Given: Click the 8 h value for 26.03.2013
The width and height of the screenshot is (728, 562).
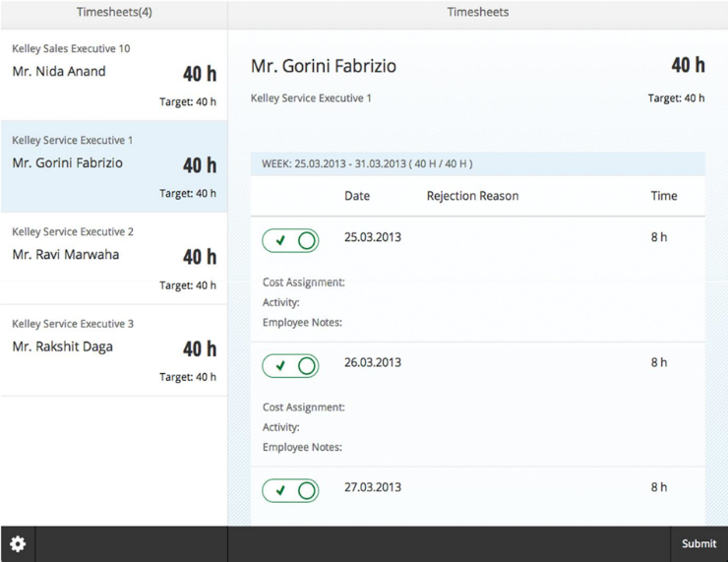Looking at the screenshot, I should point(659,362).
